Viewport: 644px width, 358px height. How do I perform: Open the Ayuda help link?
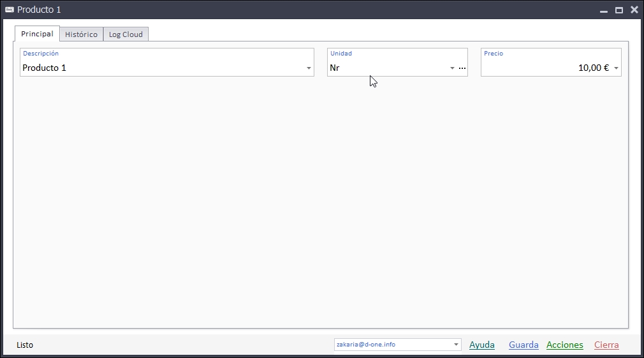click(x=481, y=345)
